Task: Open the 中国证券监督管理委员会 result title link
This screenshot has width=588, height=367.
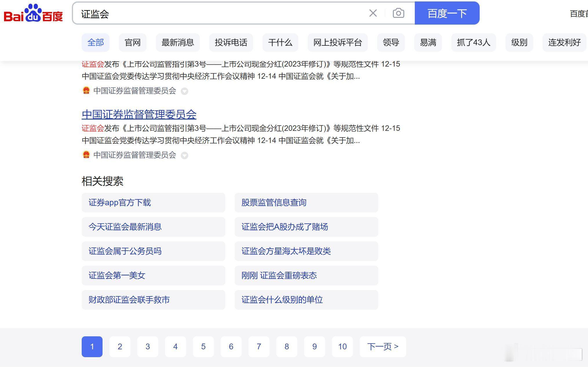Action: pos(139,114)
